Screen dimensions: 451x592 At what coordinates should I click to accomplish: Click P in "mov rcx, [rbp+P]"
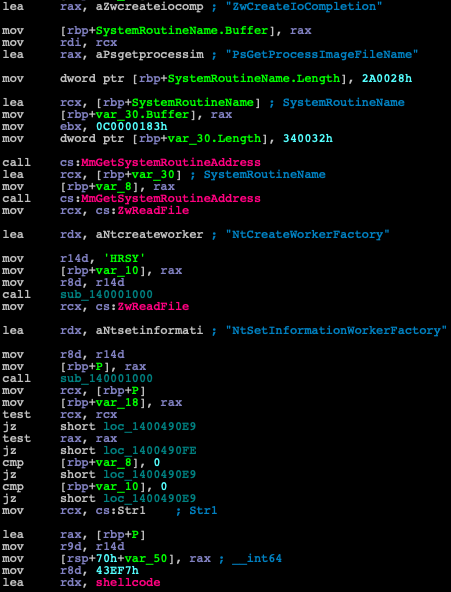[135, 390]
